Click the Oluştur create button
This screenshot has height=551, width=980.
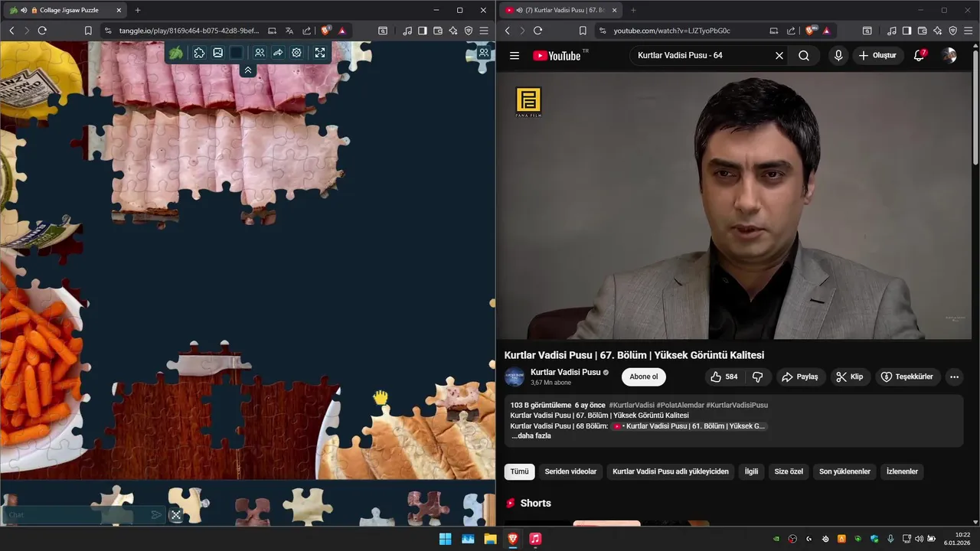tap(877, 55)
